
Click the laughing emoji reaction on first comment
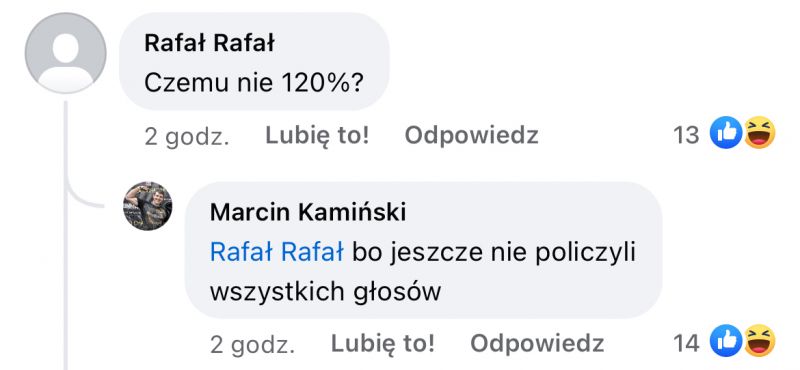760,133
